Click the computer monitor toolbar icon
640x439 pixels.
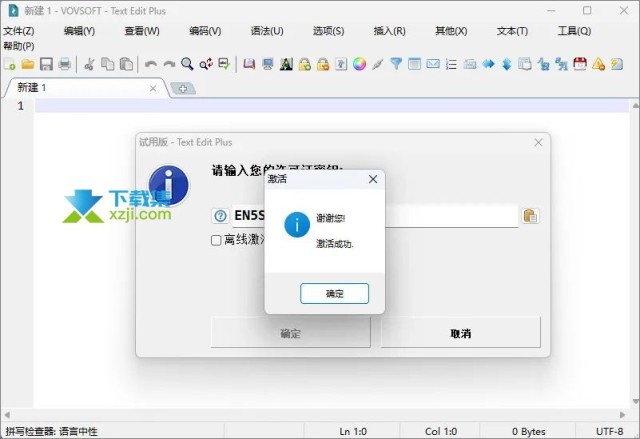pos(267,64)
